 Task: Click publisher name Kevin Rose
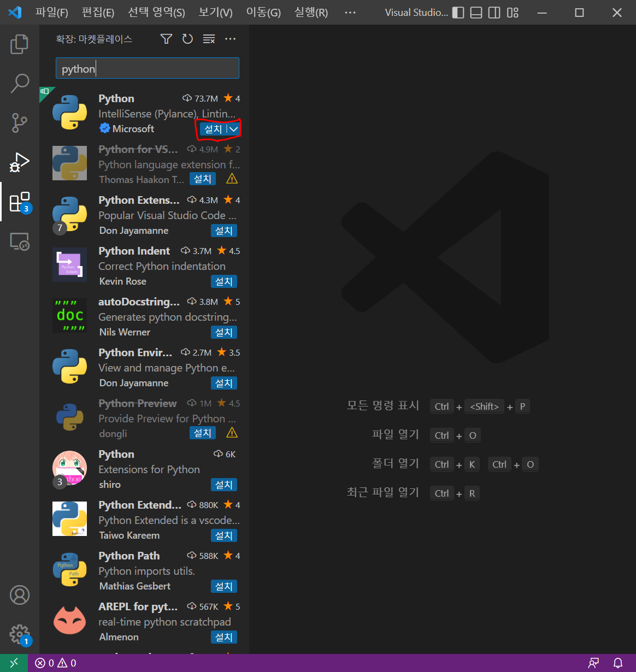123,281
